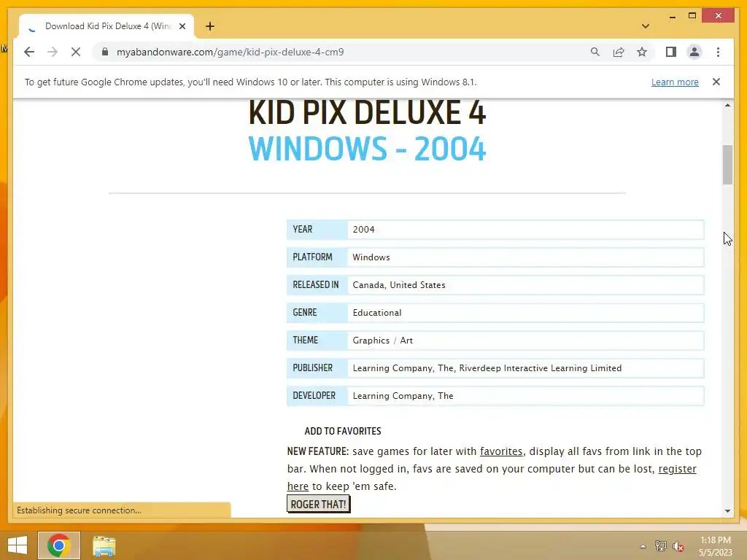Select Download Kid Pix Deluxe 4 tab
Image resolution: width=747 pixels, height=560 pixels.
tap(107, 26)
